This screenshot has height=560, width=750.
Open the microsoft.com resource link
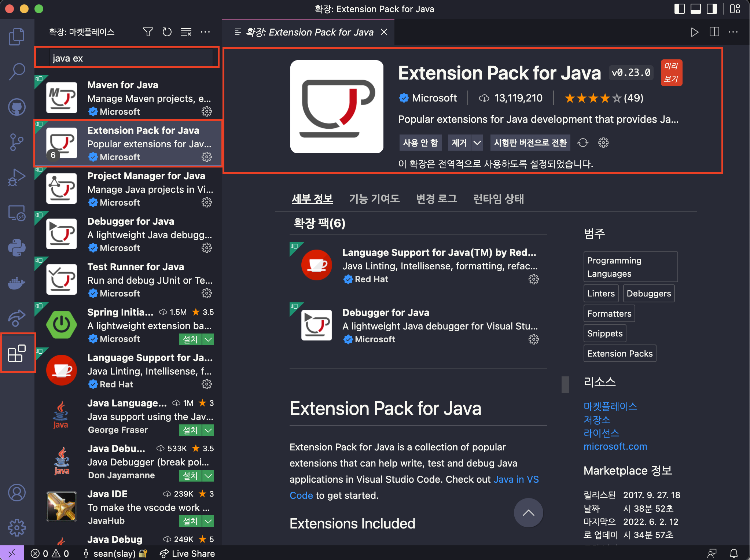[x=615, y=446]
